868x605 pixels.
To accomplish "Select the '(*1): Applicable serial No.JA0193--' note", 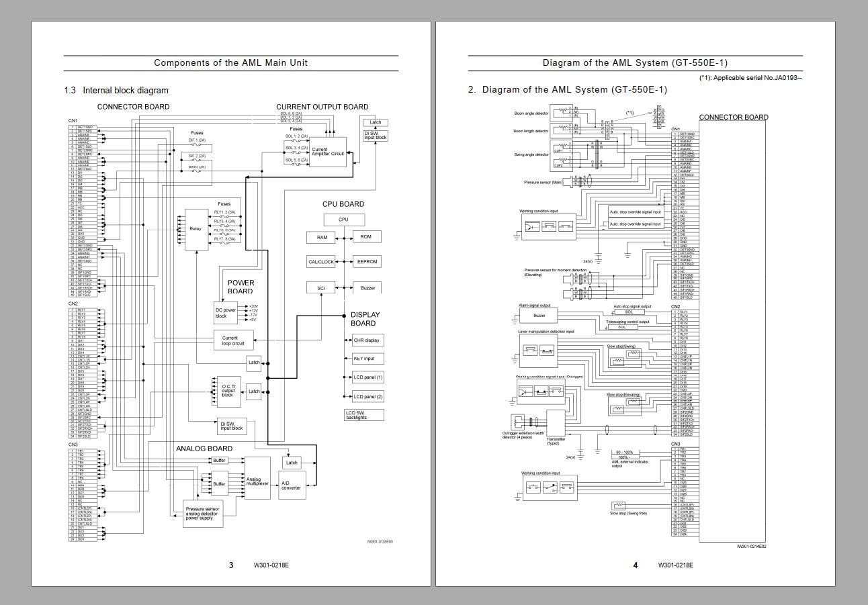I will point(750,78).
